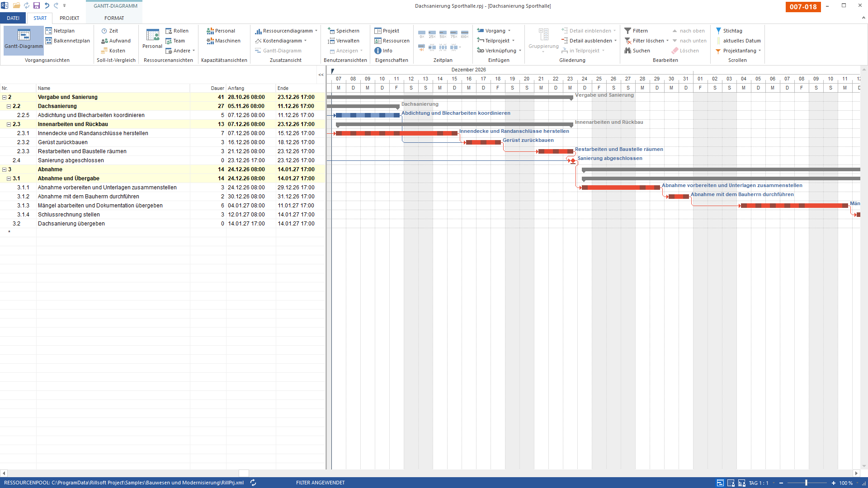This screenshot has width=868, height=488.
Task: Show the Kosten comparison view
Action: tap(113, 51)
